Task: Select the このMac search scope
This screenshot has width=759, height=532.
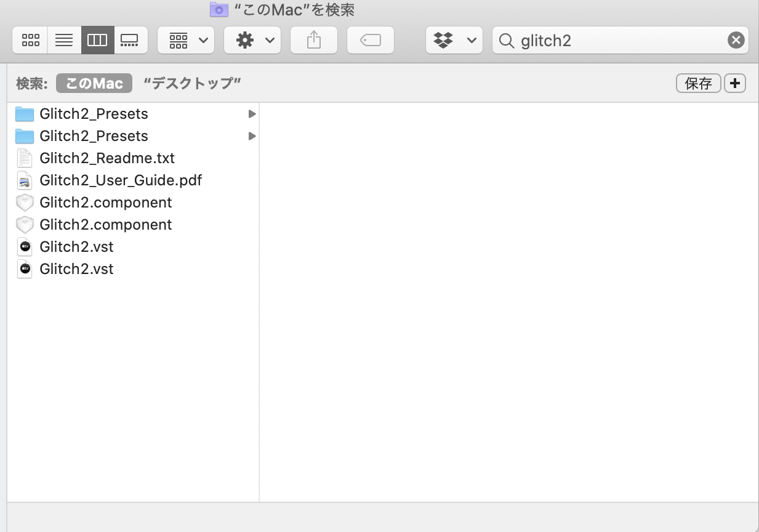Action: click(x=94, y=83)
